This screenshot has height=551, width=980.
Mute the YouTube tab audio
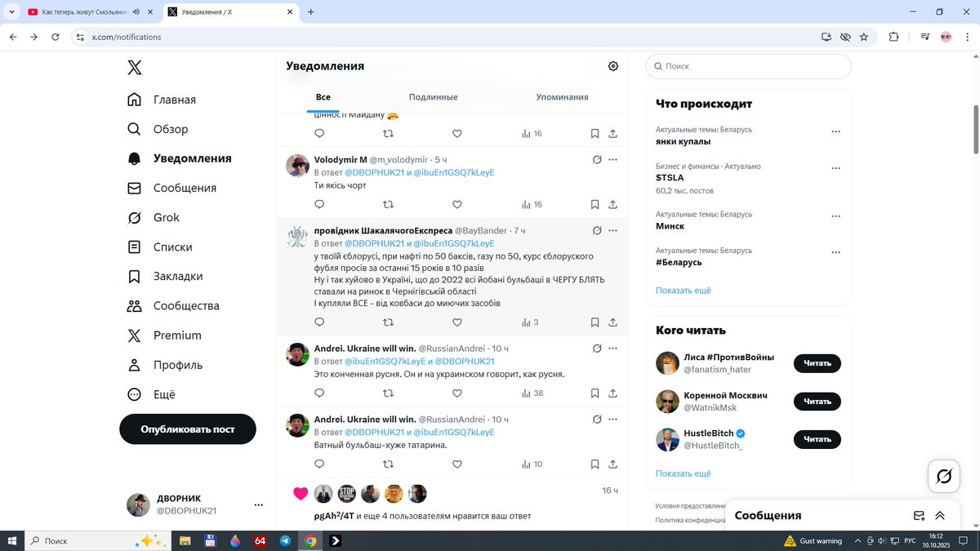tap(136, 12)
